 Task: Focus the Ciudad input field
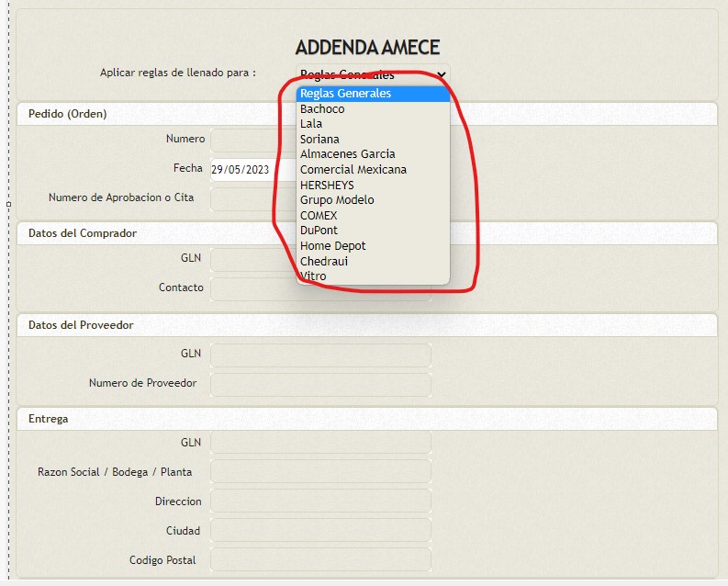coord(320,530)
